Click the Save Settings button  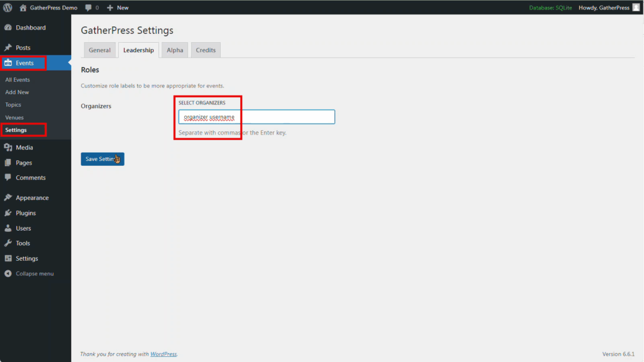click(x=103, y=159)
